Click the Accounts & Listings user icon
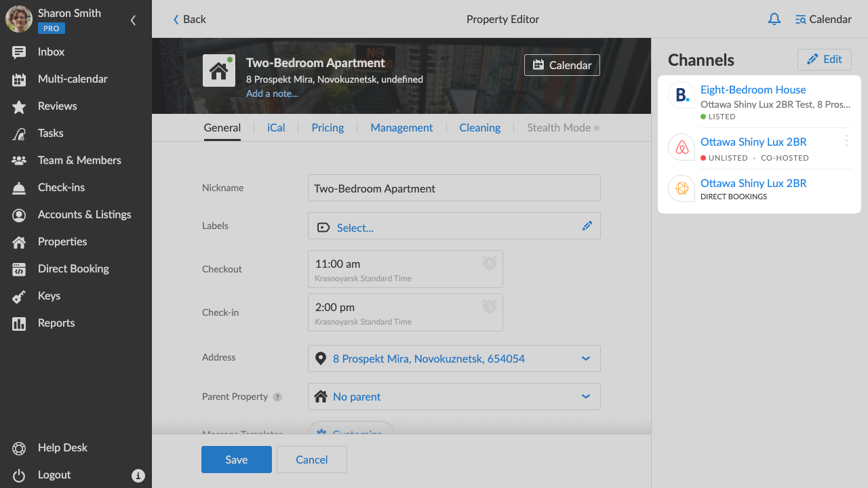Viewport: 868px width, 488px height. [19, 215]
